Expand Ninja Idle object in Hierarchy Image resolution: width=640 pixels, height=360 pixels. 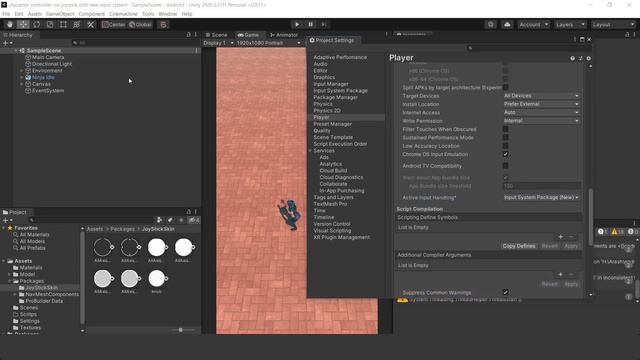(22, 77)
